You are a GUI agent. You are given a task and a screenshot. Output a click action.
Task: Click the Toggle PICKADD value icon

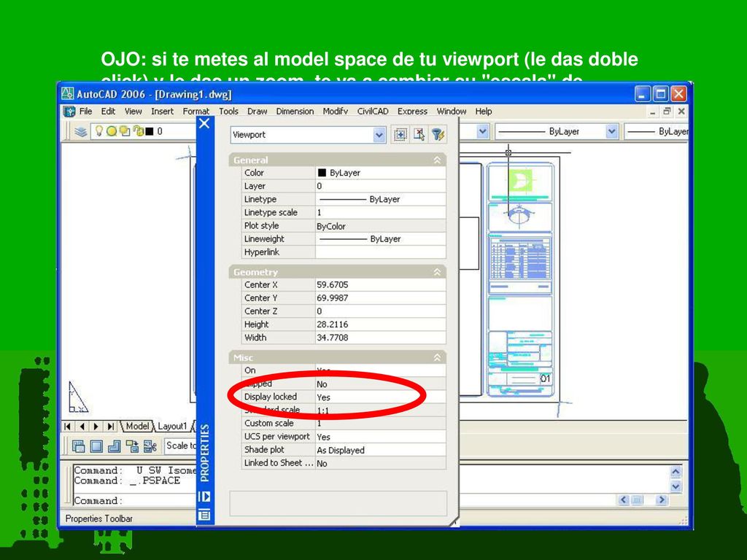[x=400, y=135]
